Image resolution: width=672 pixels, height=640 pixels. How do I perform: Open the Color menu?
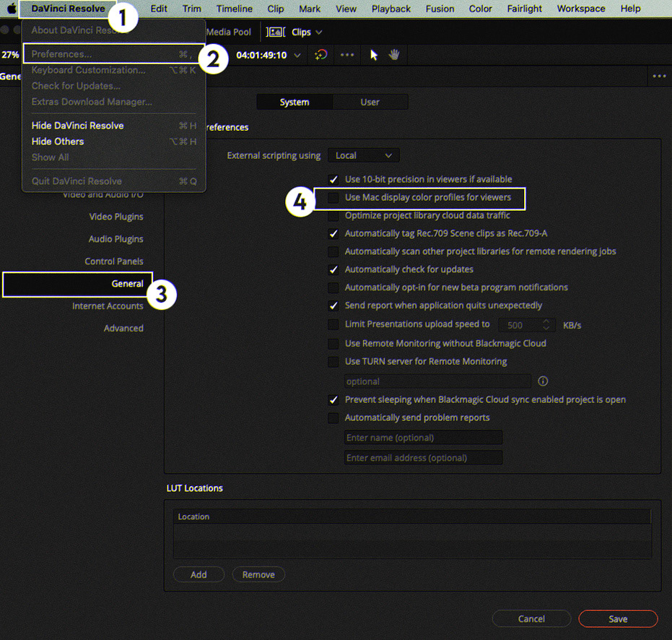480,9
